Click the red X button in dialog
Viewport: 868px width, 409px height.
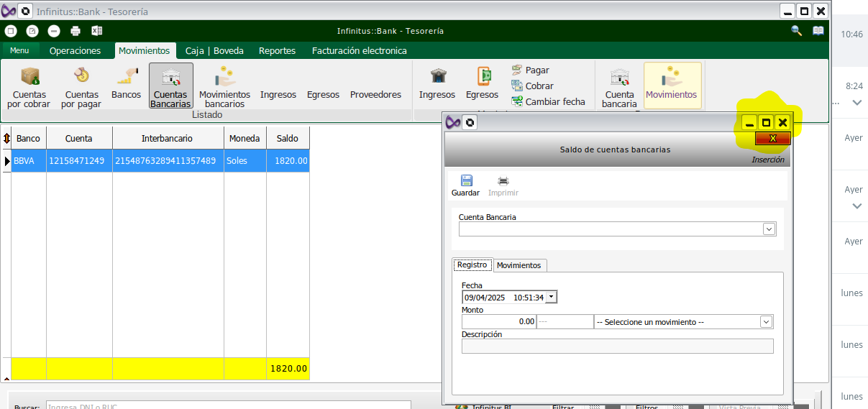tap(772, 138)
